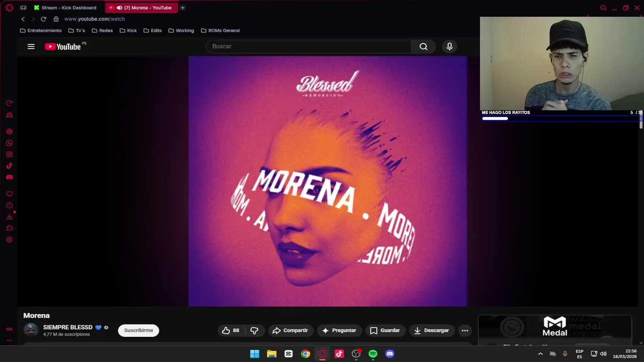Viewport: 644px width, 362px height.
Task: Click the Morena video title text
Action: pos(37,316)
